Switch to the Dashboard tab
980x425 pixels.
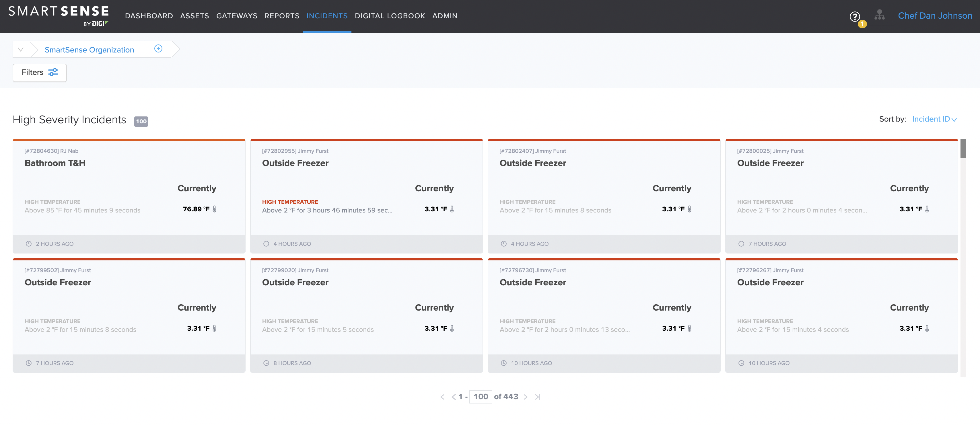click(x=149, y=16)
